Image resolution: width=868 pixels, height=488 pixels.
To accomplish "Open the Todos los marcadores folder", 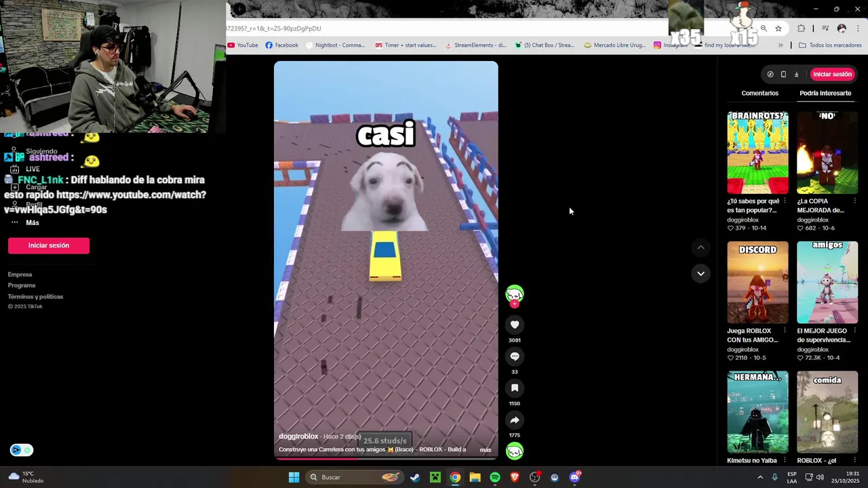I will [830, 45].
